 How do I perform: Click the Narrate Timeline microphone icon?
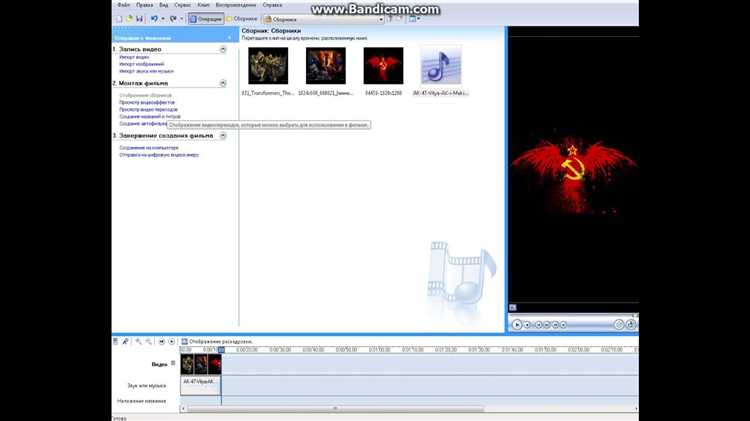point(125,342)
